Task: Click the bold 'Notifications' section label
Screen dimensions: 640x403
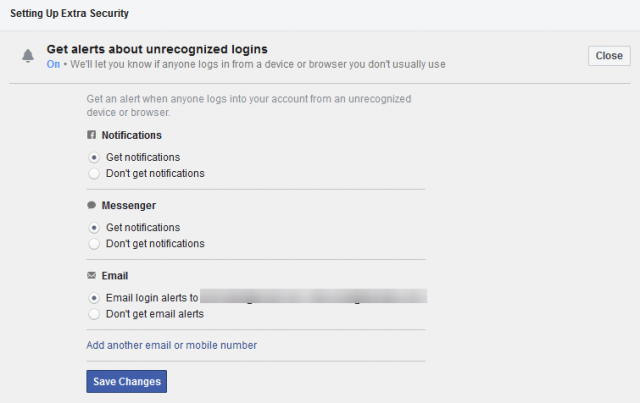Action: click(131, 135)
